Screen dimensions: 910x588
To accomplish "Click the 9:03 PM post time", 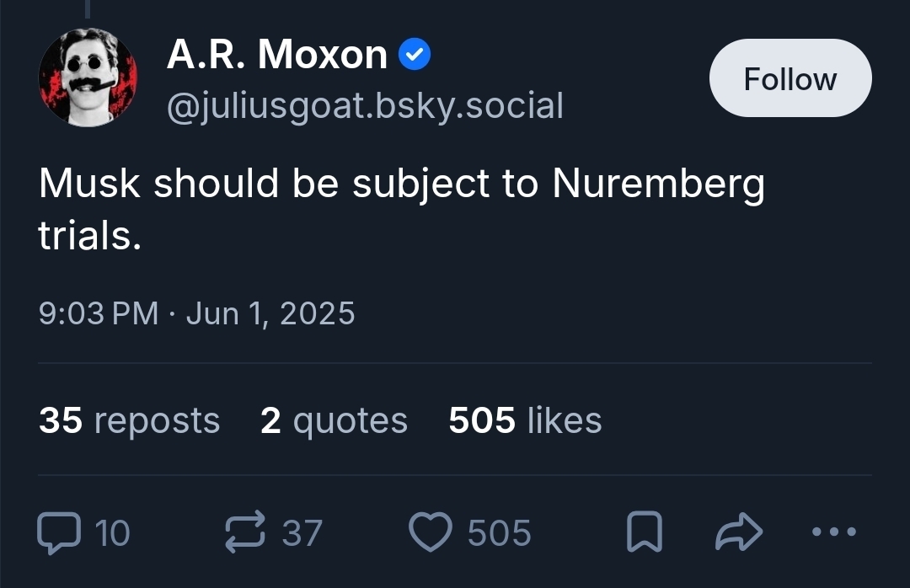I will (x=99, y=313).
